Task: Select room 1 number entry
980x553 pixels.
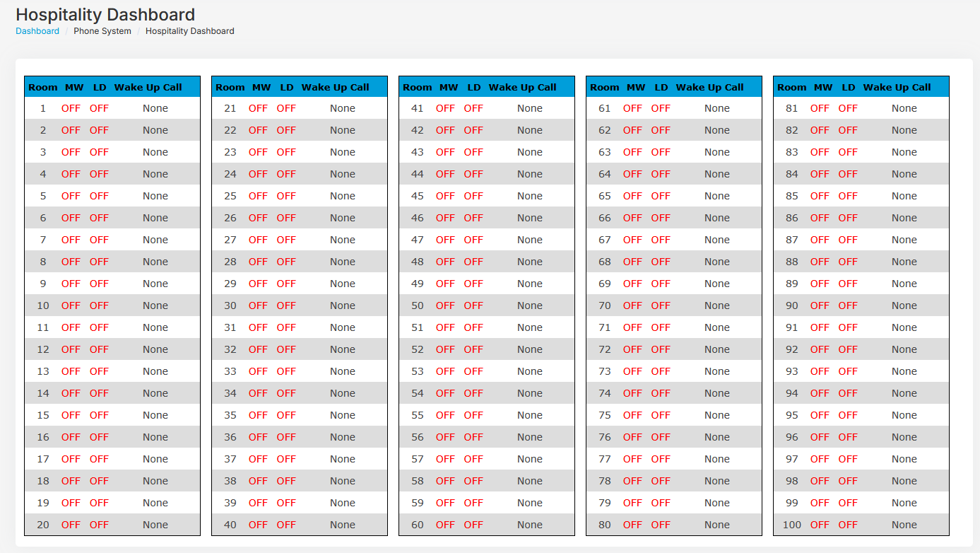Action: (42, 107)
